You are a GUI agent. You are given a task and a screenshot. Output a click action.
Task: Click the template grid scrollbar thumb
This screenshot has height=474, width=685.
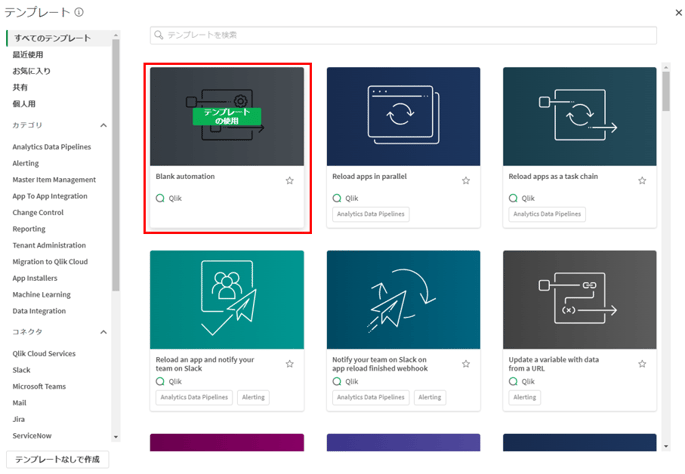pos(666,91)
